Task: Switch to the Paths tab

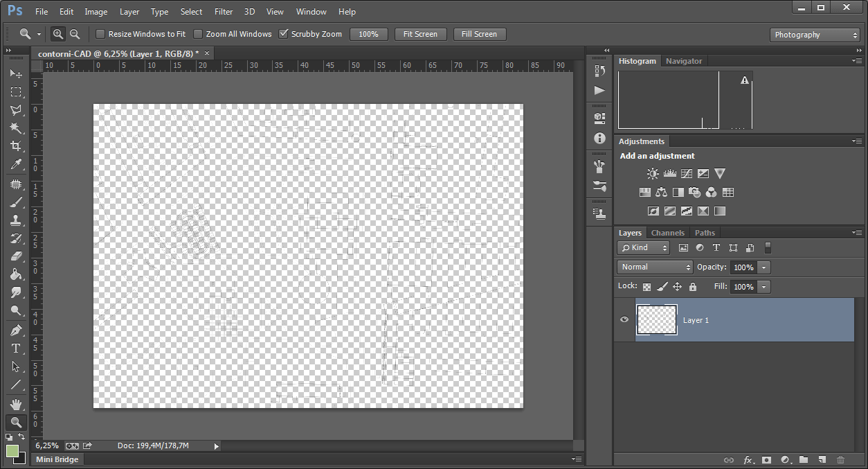Action: pos(705,233)
